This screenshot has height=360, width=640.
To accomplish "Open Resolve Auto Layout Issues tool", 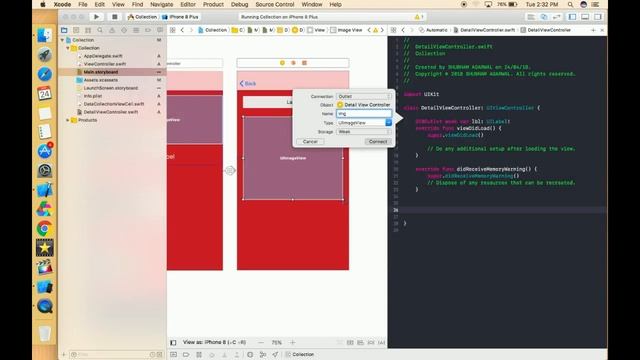I will click(x=381, y=342).
